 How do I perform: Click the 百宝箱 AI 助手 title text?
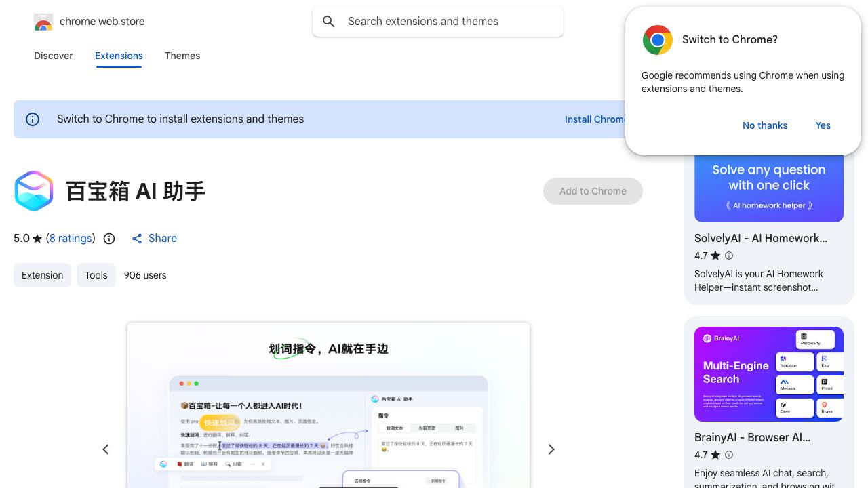tap(136, 191)
